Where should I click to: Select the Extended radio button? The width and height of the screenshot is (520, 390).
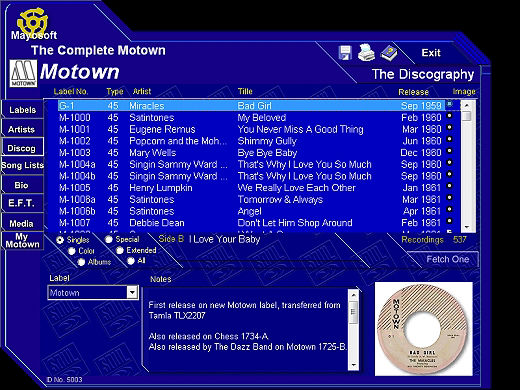(x=120, y=250)
